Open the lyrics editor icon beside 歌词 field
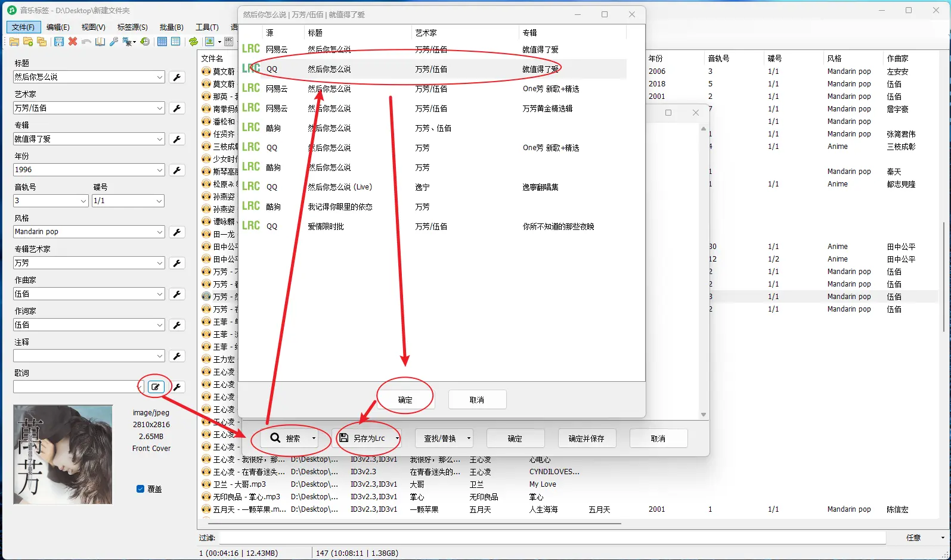Screen dimensions: 951x560 pos(156,387)
